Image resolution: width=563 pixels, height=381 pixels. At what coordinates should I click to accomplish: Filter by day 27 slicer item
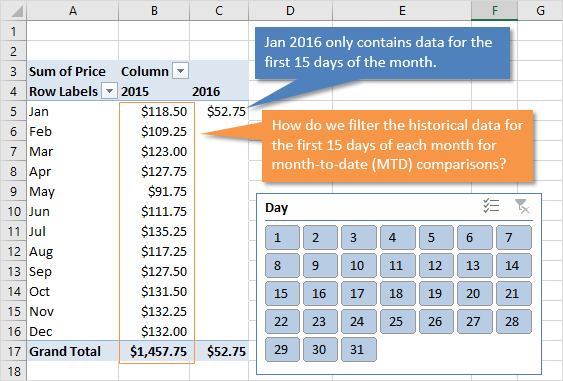pos(475,321)
